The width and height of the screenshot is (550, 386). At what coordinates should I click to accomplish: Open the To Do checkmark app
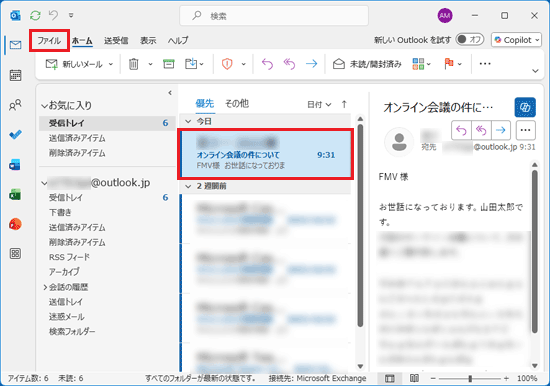coord(15,134)
